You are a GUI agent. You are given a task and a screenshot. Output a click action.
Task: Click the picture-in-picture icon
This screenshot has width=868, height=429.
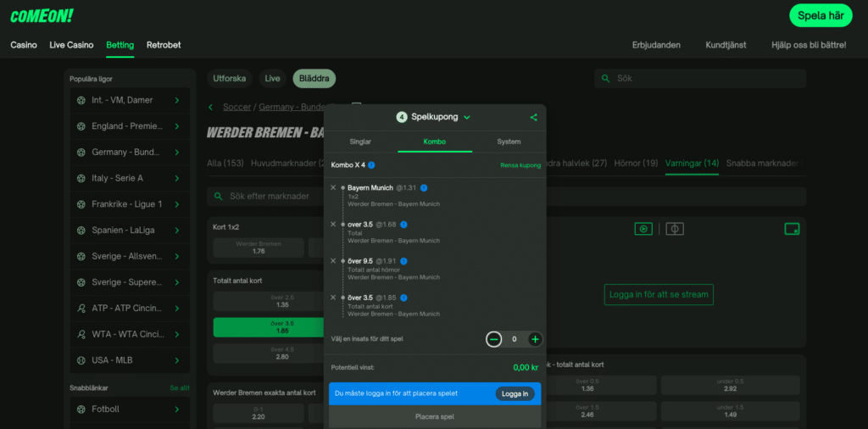(x=793, y=229)
